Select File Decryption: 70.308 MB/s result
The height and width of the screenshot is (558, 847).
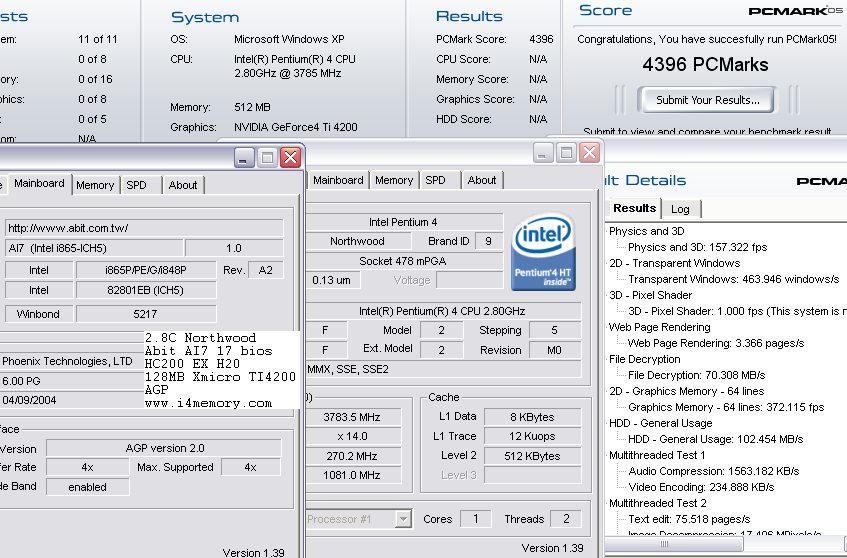click(696, 375)
